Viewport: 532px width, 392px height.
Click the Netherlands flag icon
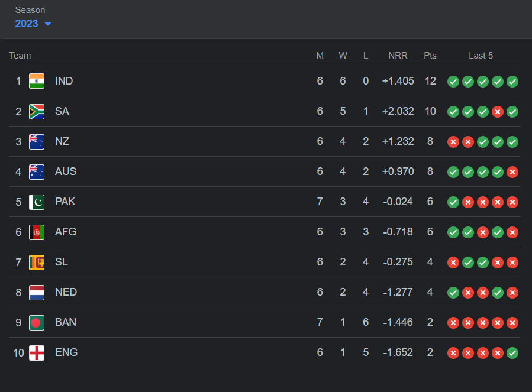pos(37,292)
